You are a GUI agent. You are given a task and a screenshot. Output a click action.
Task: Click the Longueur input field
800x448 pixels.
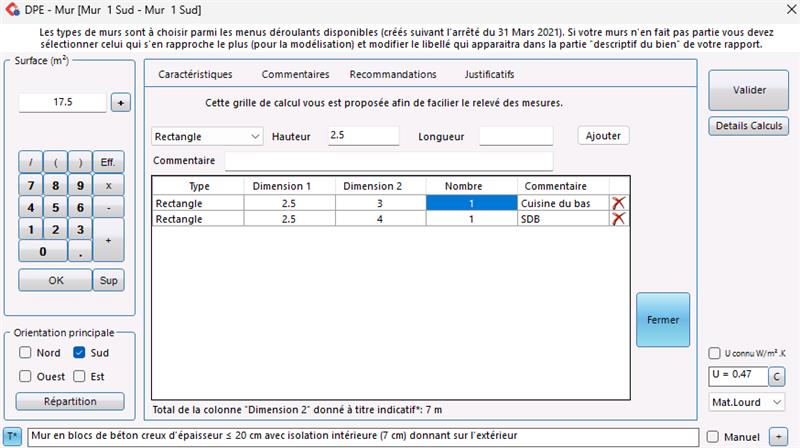point(515,136)
